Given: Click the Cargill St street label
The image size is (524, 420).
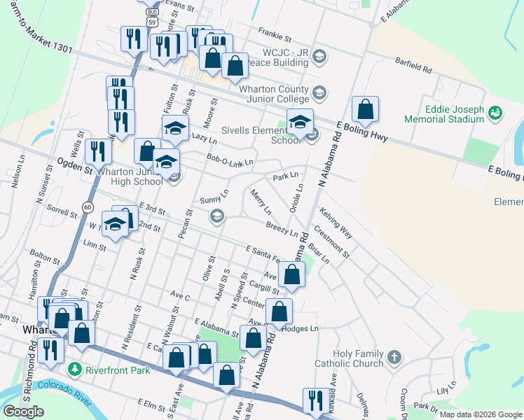Looking at the screenshot, I should point(264,288).
